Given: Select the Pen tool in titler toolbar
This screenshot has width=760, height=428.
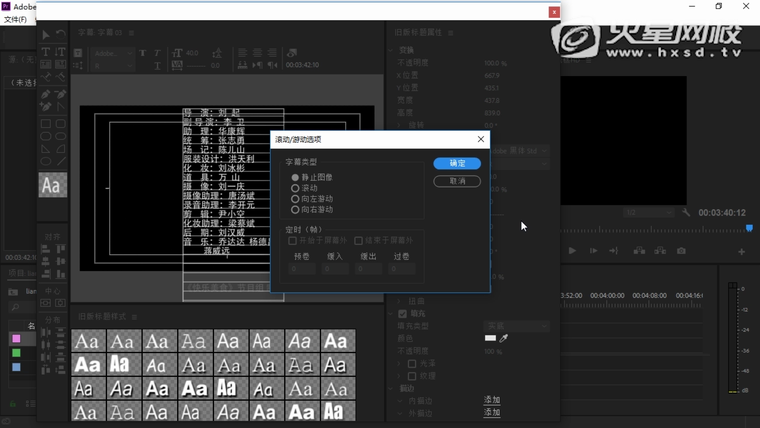Looking at the screenshot, I should 46,95.
